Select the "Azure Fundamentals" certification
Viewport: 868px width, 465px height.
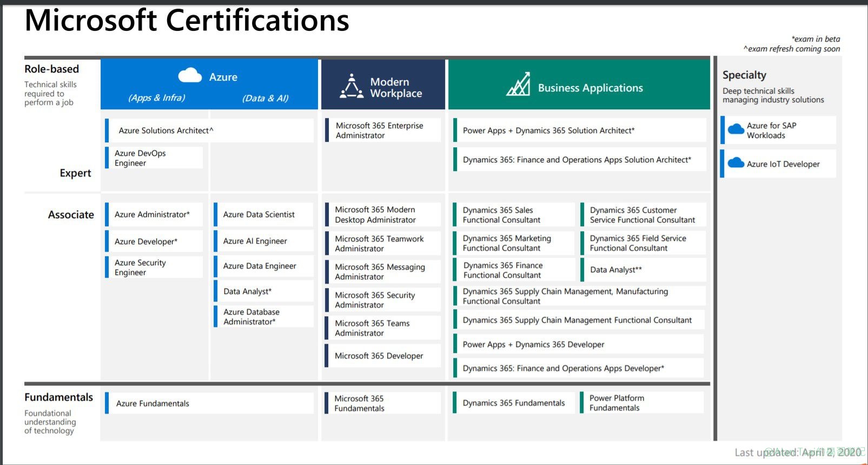tap(209, 403)
